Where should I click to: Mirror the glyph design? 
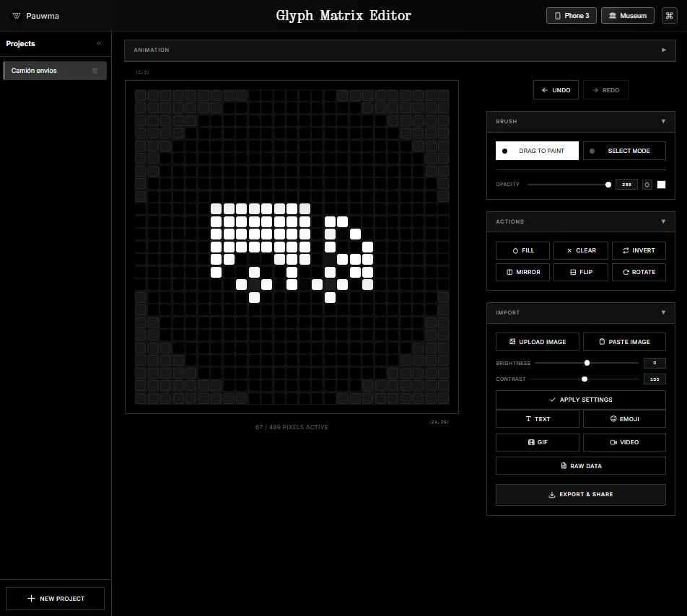[x=522, y=272]
